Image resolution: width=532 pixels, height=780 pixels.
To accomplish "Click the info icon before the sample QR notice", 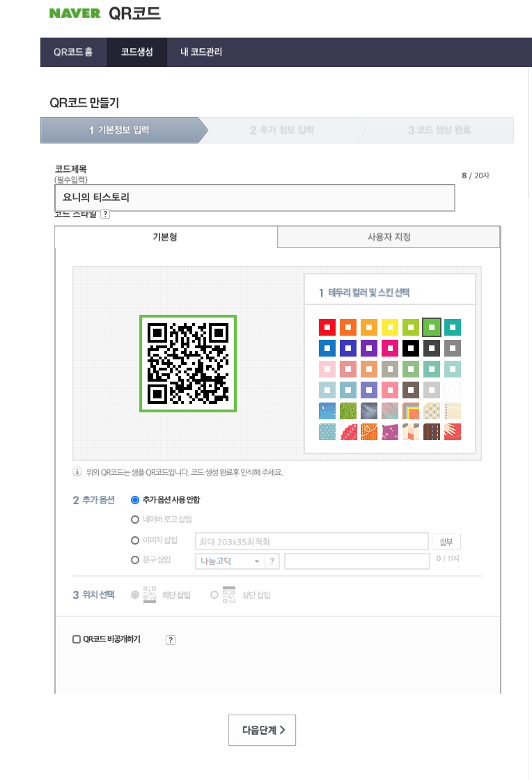I will coord(77,471).
